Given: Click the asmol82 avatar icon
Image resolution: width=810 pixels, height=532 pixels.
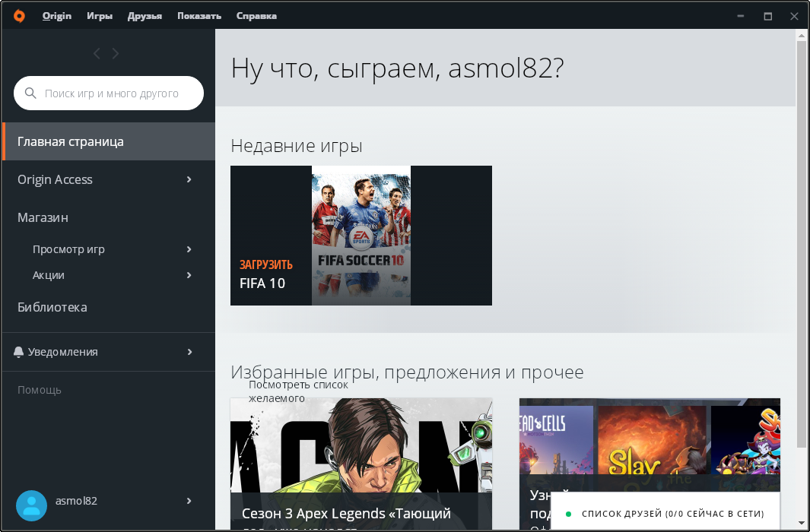Looking at the screenshot, I should (31, 505).
